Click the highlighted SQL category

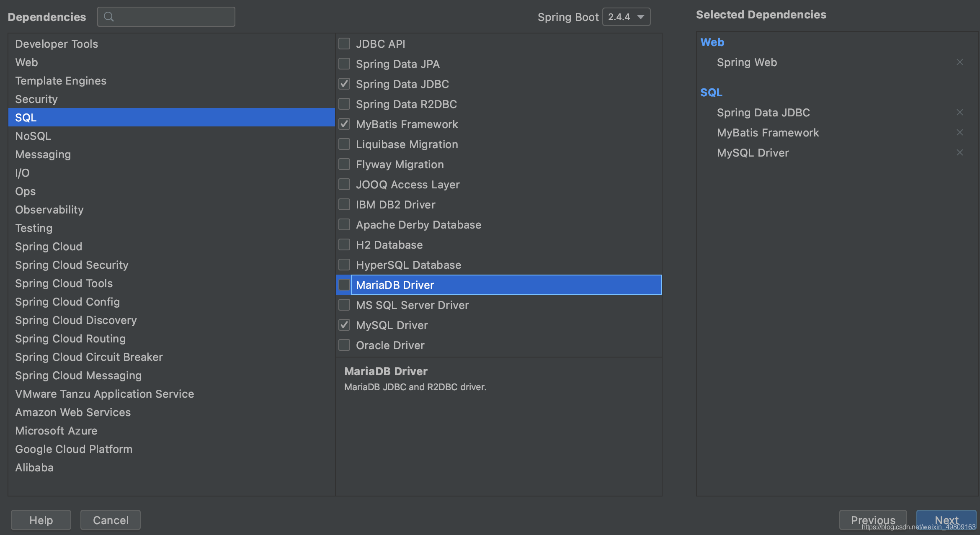pos(172,118)
